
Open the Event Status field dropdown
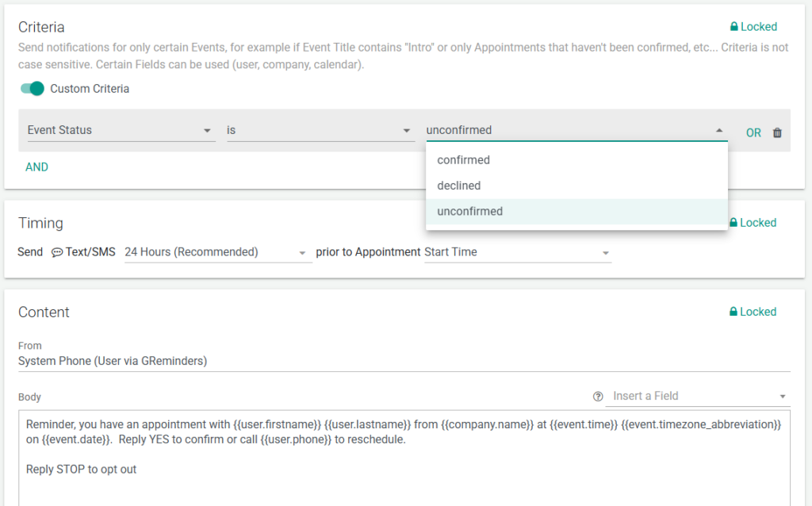click(x=121, y=130)
